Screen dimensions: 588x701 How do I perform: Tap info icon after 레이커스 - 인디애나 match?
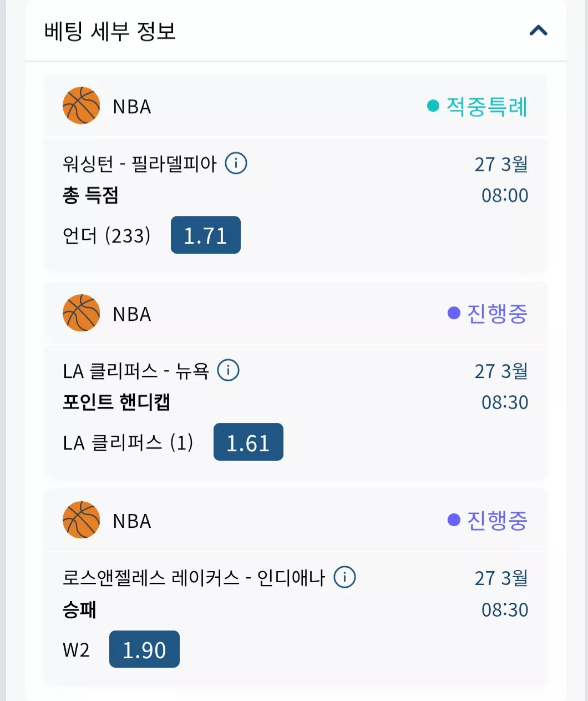344,577
